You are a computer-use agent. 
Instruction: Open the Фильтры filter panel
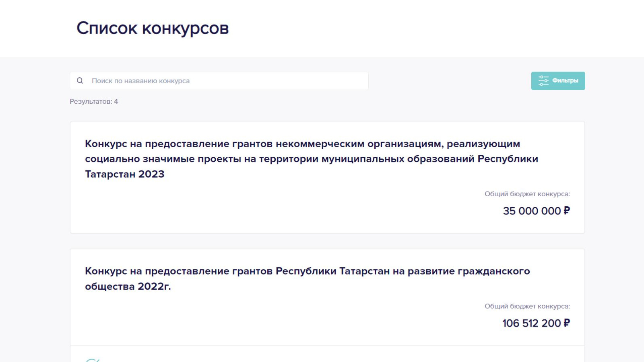coord(558,81)
